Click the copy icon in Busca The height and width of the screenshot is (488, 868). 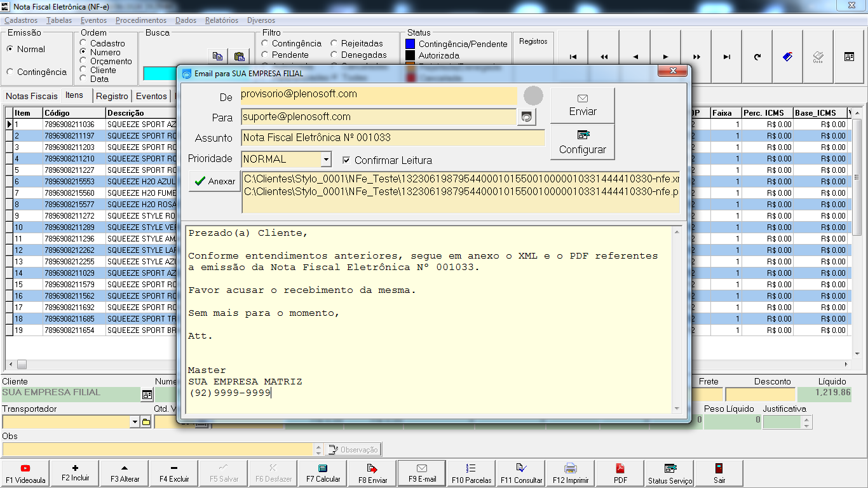pos(217,56)
